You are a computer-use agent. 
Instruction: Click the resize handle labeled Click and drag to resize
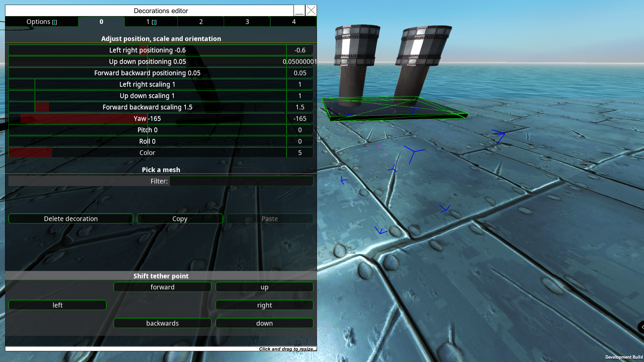(x=287, y=349)
